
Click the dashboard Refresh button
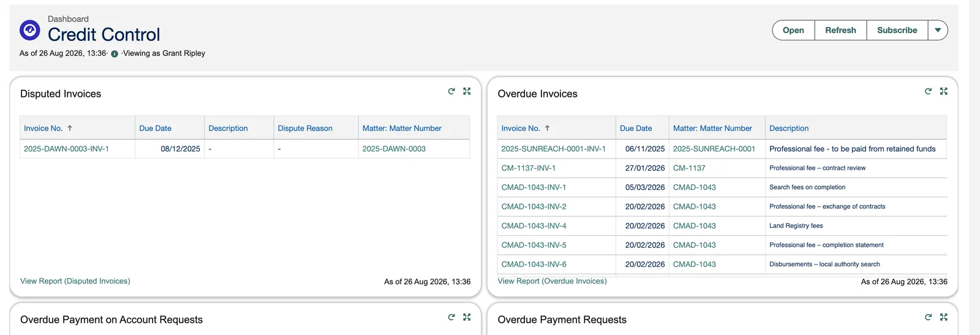[840, 30]
